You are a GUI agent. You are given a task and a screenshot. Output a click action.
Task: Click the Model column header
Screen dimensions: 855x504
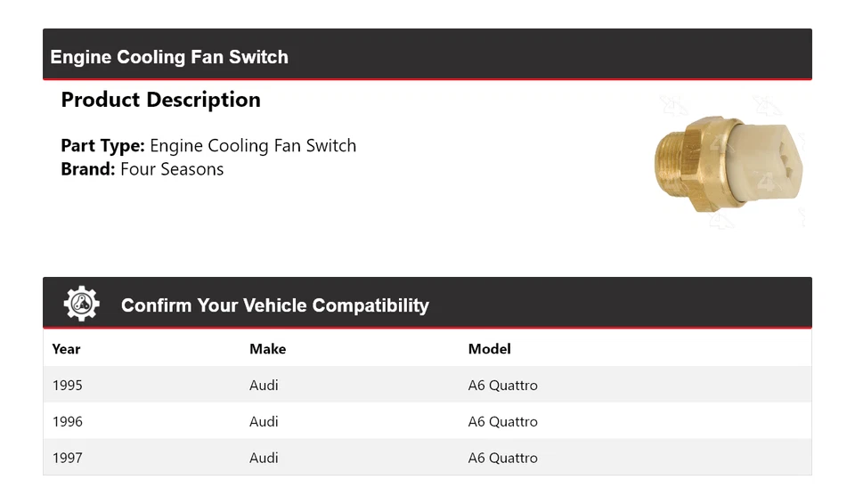[x=489, y=349]
